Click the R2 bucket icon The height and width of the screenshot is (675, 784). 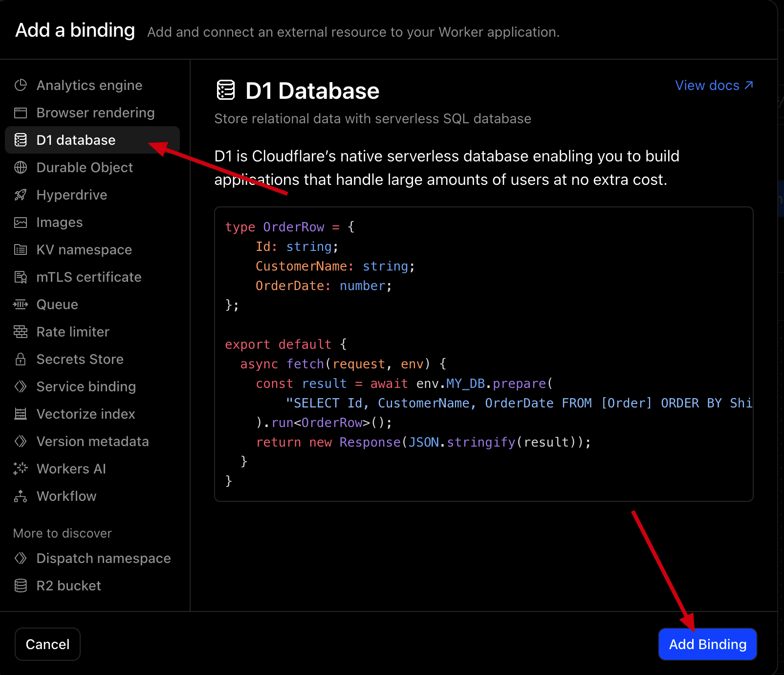21,585
